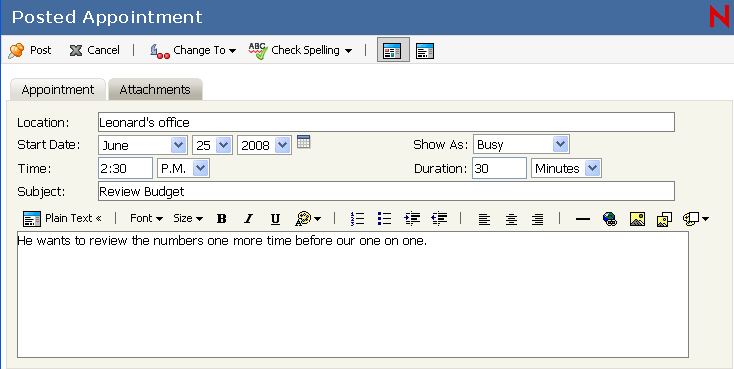
Task: Switch editor to Plain Text
Action: [x=62, y=218]
